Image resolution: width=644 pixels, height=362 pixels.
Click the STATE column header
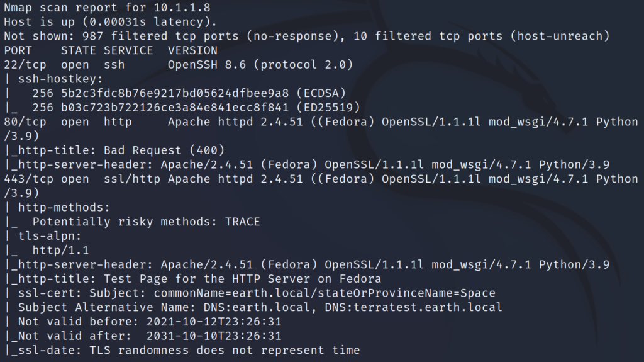(79, 50)
